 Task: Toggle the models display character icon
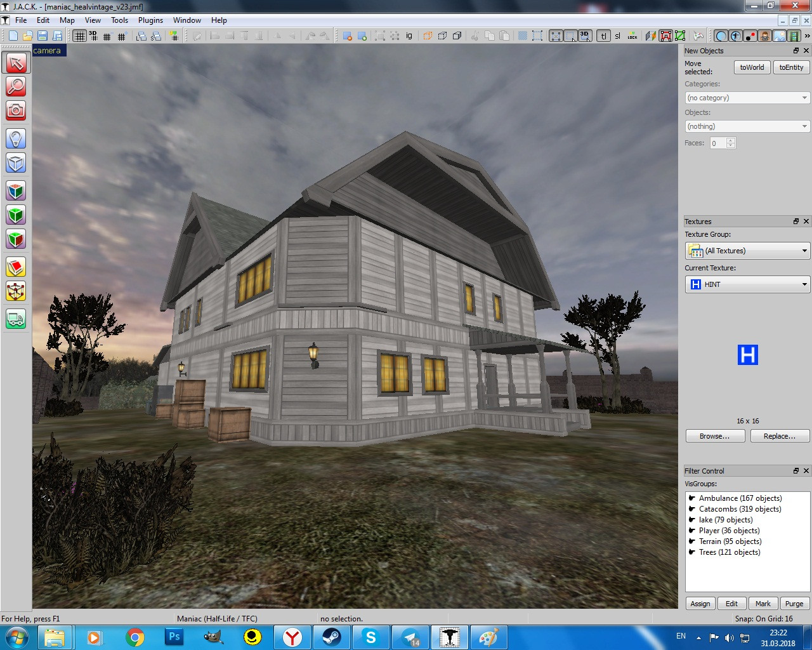tap(765, 36)
